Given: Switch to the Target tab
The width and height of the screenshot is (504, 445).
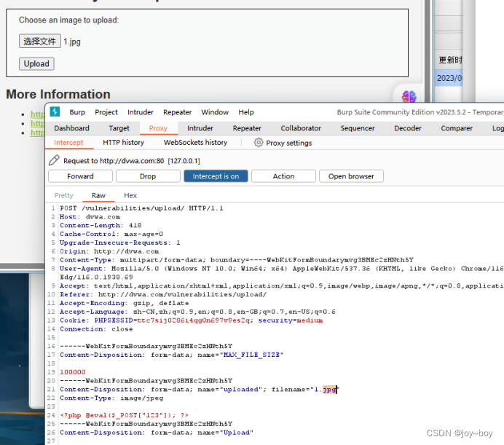Looking at the screenshot, I should (x=119, y=128).
